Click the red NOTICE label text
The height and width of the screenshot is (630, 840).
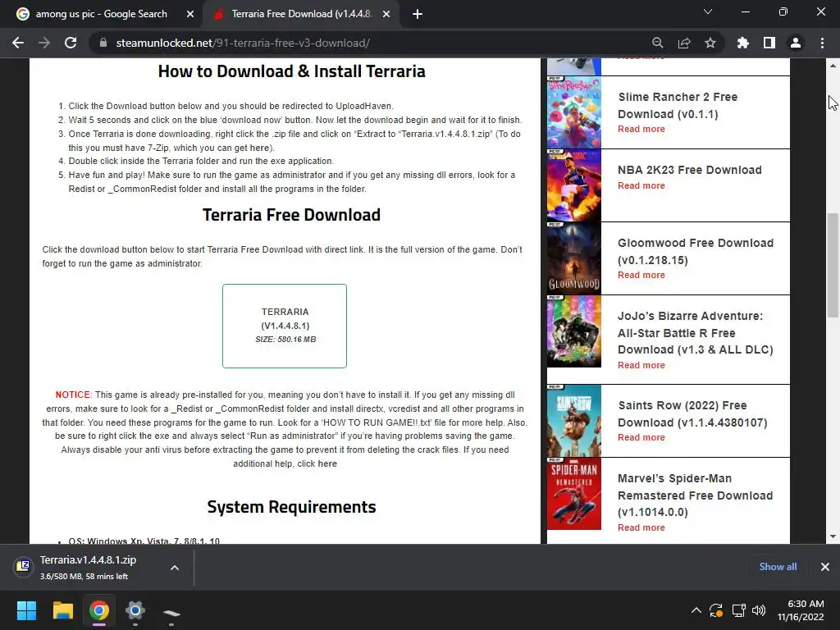(x=73, y=395)
